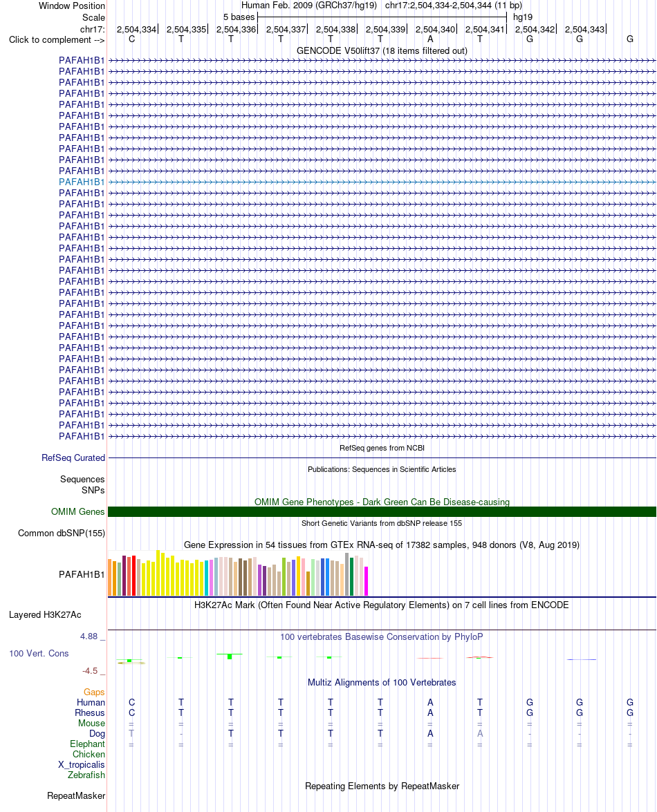657x812 pixels.
Task: Click the chr17: base position label
Action: point(92,29)
